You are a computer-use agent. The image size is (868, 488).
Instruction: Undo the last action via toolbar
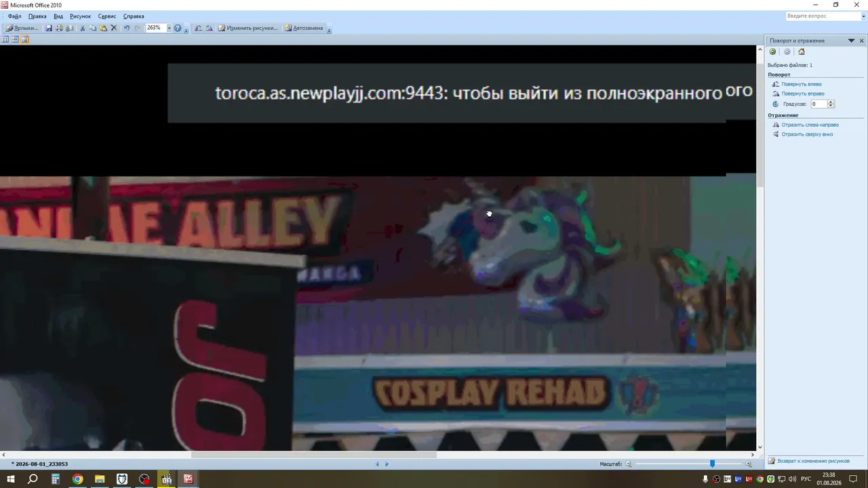(127, 28)
